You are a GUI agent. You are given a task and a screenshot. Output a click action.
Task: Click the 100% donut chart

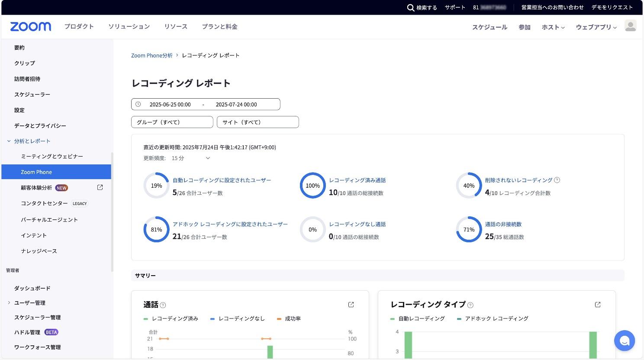click(312, 186)
